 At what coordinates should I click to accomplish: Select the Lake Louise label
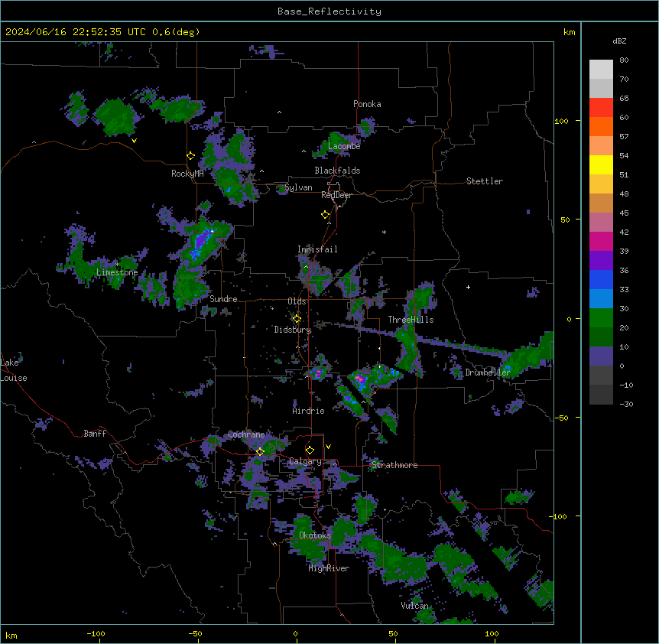tap(14, 370)
